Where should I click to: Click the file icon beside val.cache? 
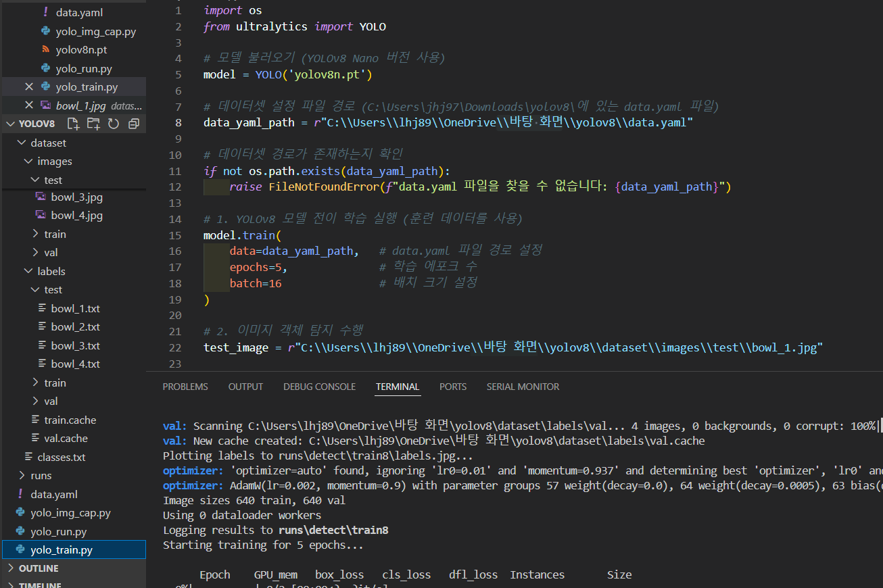35,438
